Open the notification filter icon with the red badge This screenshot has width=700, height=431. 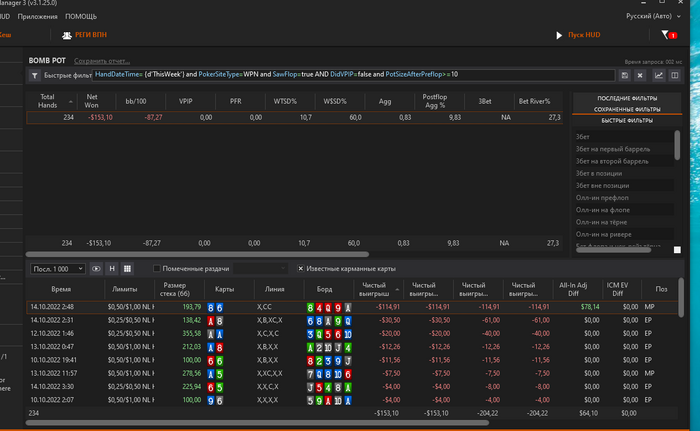[x=667, y=36]
